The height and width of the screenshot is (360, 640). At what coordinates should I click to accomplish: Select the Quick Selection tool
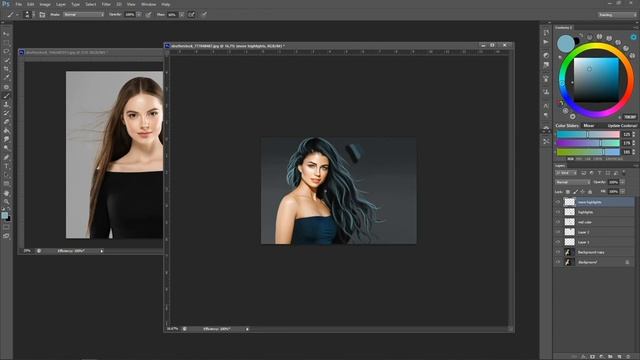(6, 60)
